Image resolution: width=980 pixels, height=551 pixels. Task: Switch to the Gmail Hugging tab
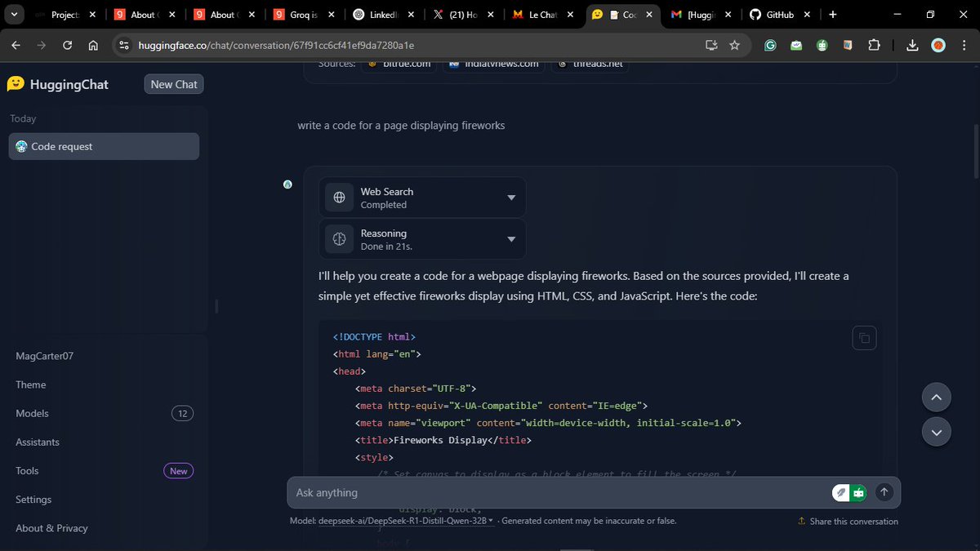tap(702, 15)
